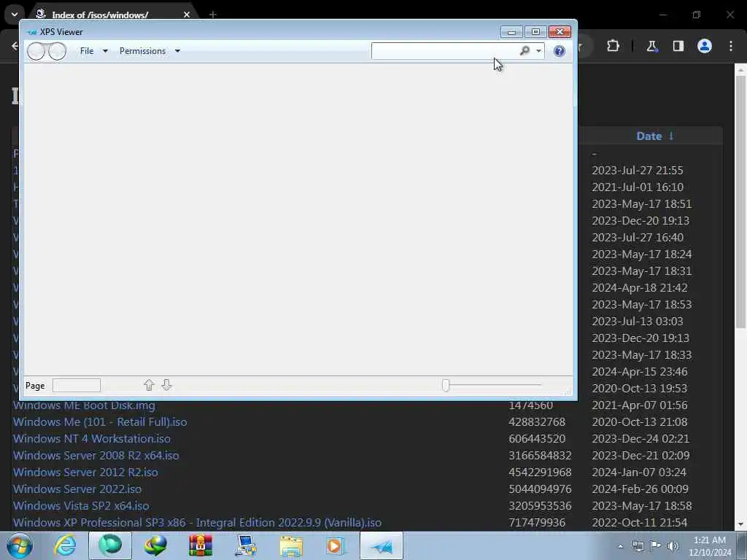Open the browser extensions puzzle icon
Viewport: 747px width, 560px height.
(613, 46)
